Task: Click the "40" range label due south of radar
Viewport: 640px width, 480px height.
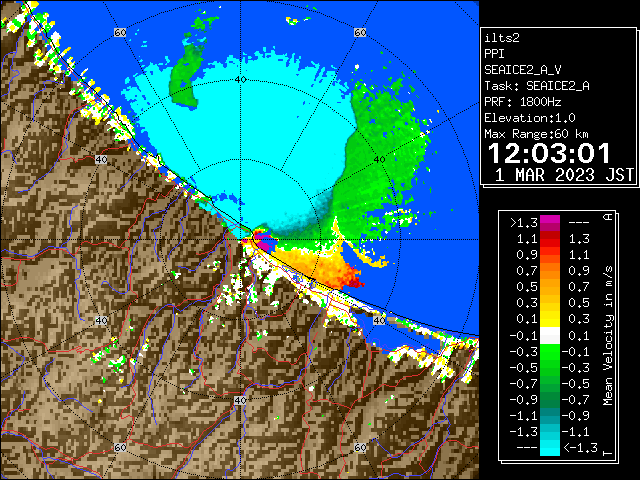Action: point(240,400)
